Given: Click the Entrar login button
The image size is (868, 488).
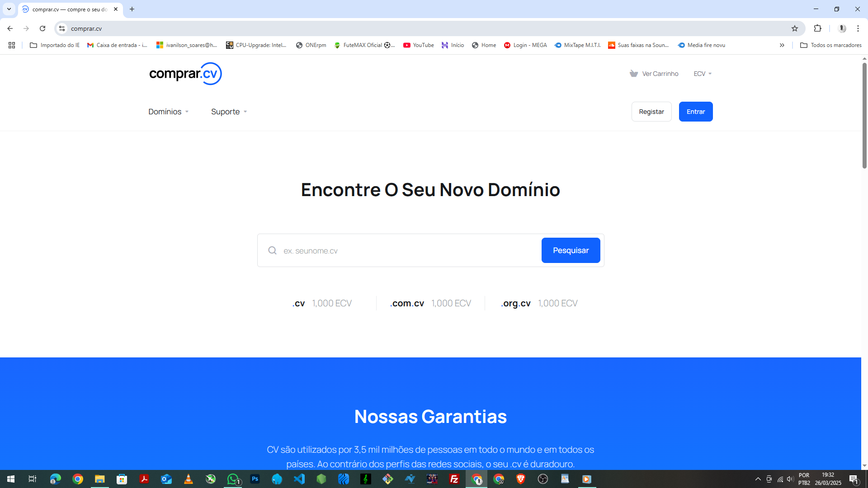Looking at the screenshot, I should point(695,112).
